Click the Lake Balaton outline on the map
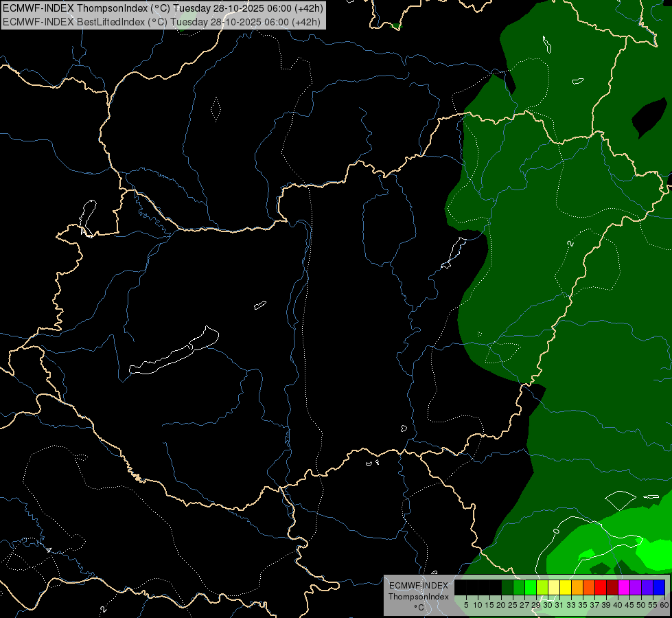 pos(174,350)
